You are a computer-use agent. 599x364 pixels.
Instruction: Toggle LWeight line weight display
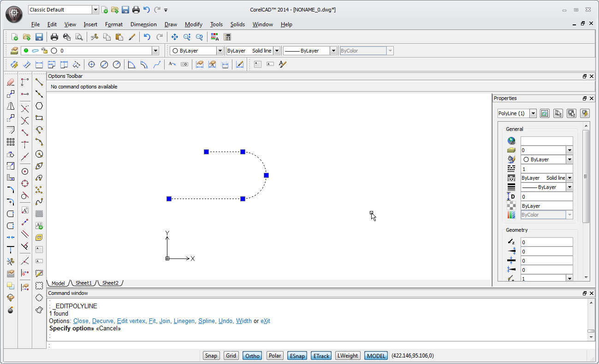(x=348, y=356)
